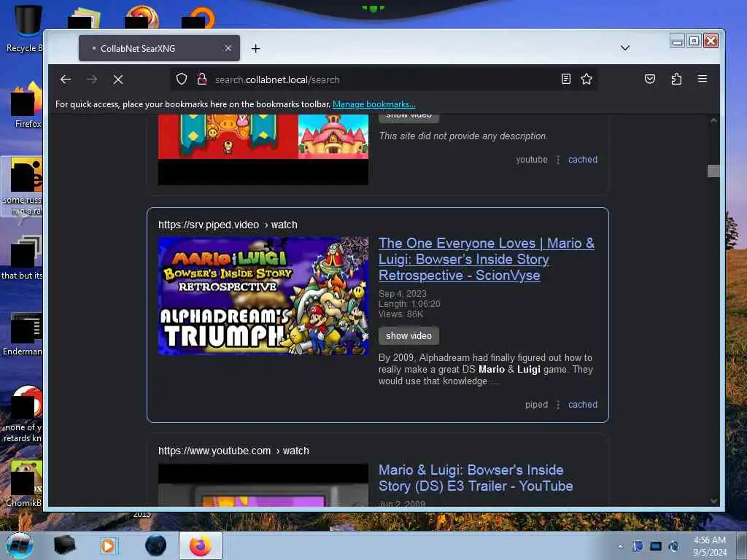Open the dark globe taskbar icon
This screenshot has height=560, width=747.
[156, 545]
